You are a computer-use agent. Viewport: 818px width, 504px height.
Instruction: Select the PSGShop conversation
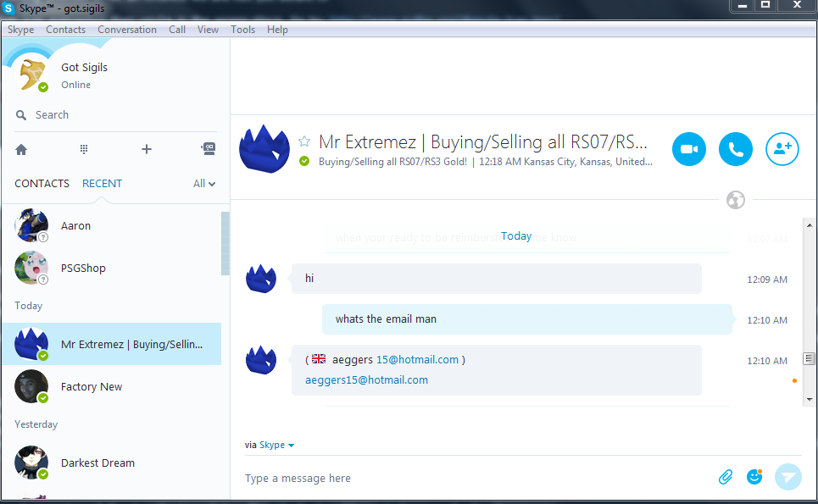coord(112,268)
